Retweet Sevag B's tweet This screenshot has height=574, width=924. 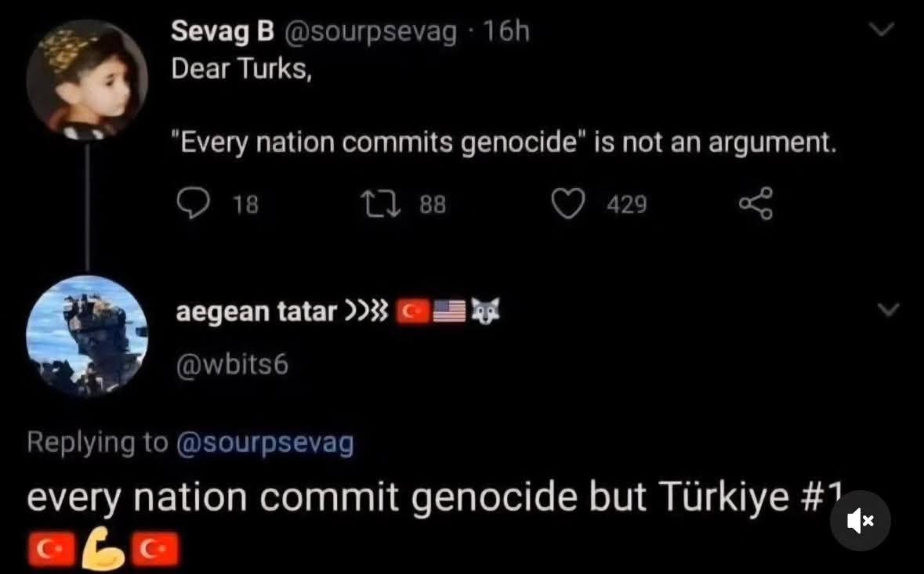pos(382,204)
